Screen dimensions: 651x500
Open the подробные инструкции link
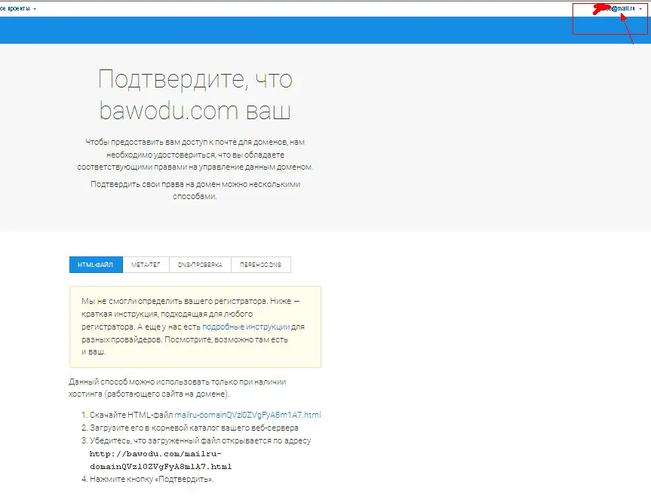(x=246, y=327)
